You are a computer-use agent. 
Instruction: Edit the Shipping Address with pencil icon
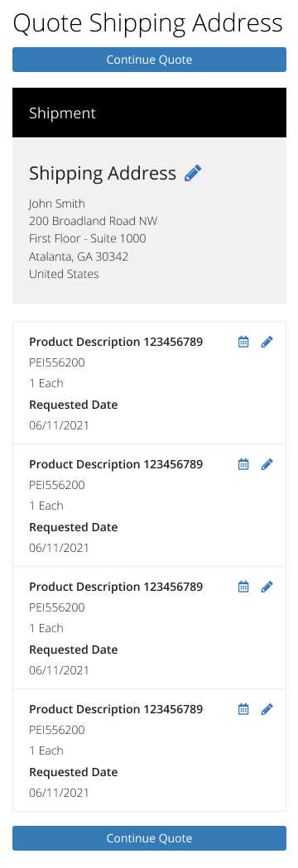193,173
